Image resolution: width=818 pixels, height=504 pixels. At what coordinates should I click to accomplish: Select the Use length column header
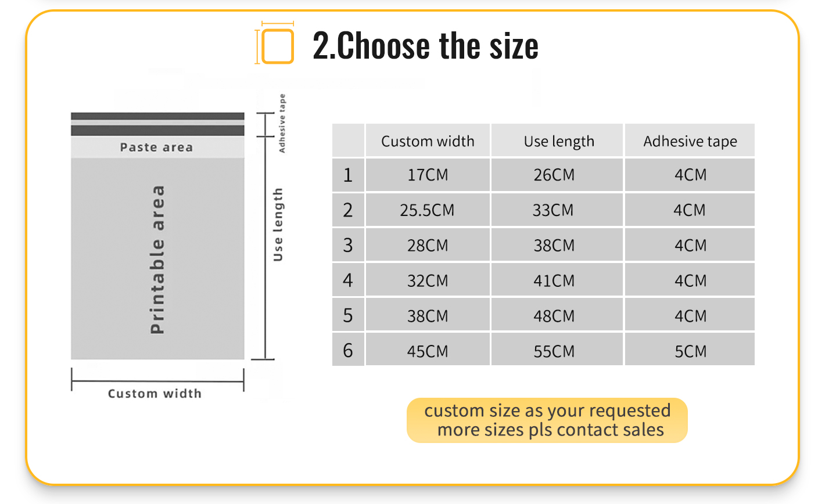coord(558,141)
